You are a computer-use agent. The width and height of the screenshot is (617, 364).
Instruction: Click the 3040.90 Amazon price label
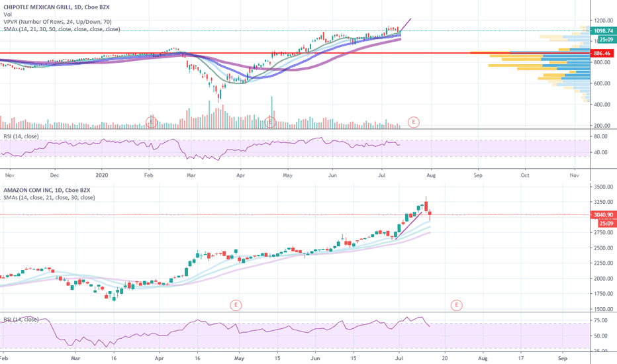pos(603,215)
